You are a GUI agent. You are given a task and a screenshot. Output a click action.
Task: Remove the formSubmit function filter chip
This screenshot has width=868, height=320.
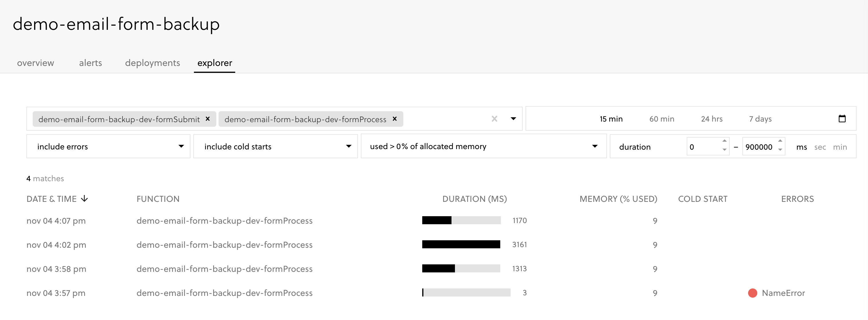tap(208, 119)
